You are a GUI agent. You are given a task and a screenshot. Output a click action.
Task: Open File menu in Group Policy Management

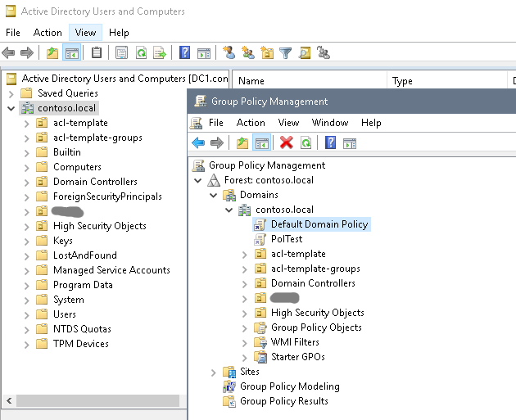[x=216, y=123]
